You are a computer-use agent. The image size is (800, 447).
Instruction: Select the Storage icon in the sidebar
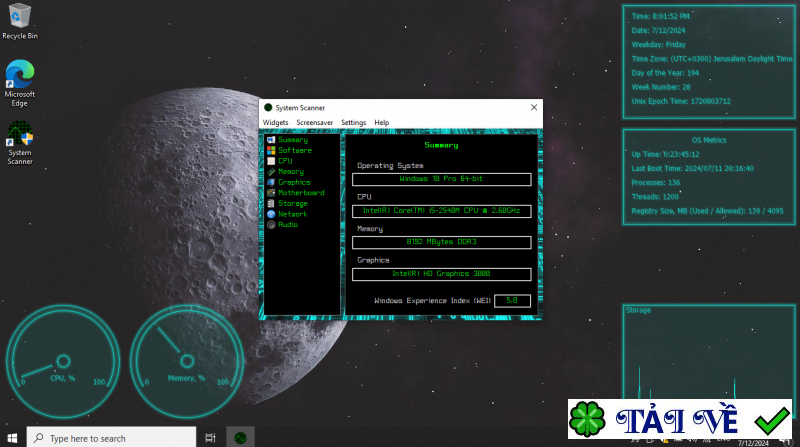(271, 203)
